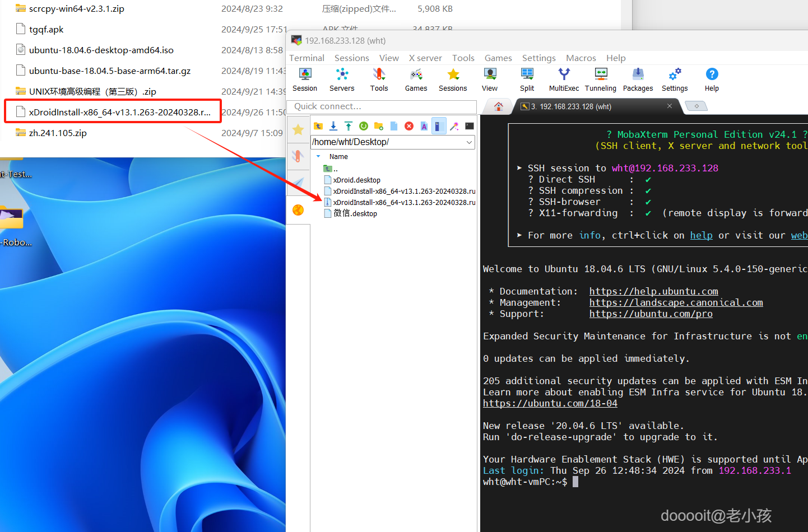Open the X server menu

point(425,58)
